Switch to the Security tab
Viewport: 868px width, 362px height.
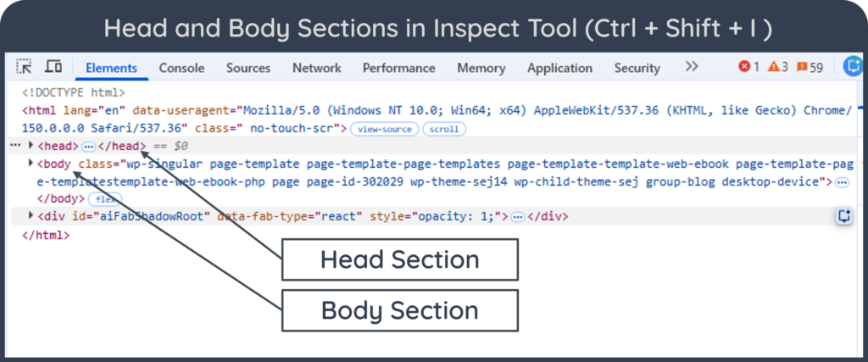click(637, 68)
